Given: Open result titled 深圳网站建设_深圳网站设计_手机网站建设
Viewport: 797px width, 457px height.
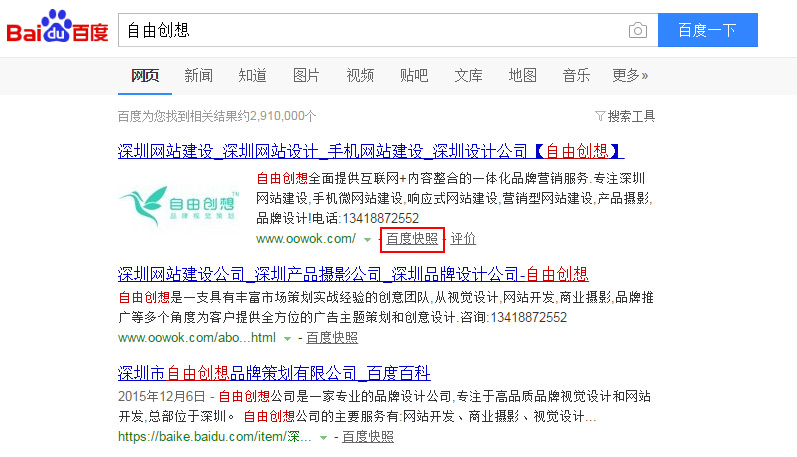Looking at the screenshot, I should 371,151.
